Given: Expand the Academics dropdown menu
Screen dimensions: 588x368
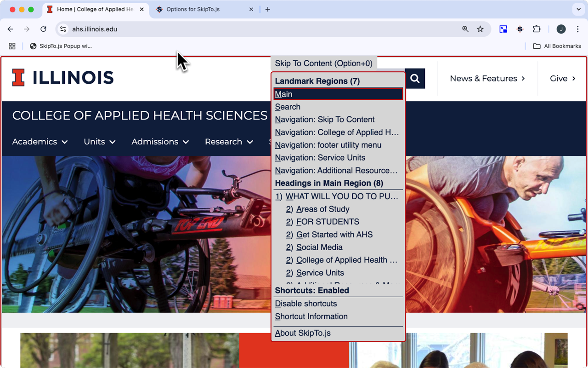Looking at the screenshot, I should coord(40,142).
